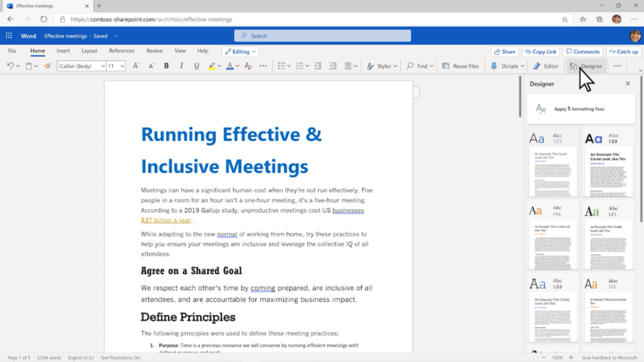Toggle bold formatting in the ribbon
Viewport: 644px width, 362px height.
point(166,66)
